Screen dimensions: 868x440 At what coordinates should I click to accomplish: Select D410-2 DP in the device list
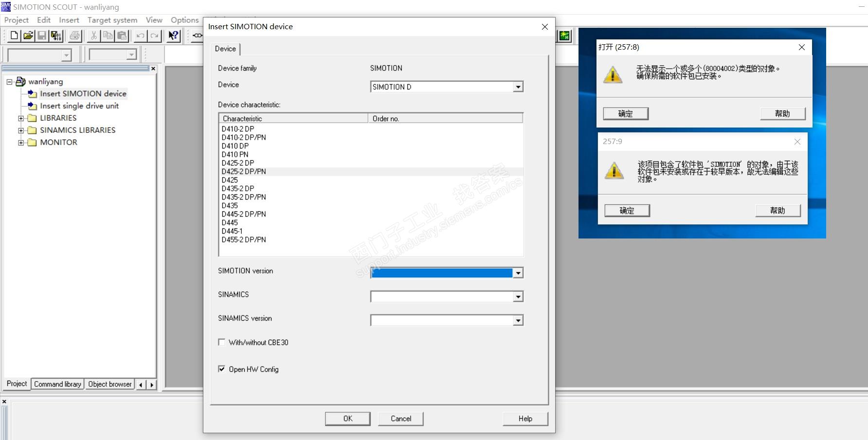238,129
